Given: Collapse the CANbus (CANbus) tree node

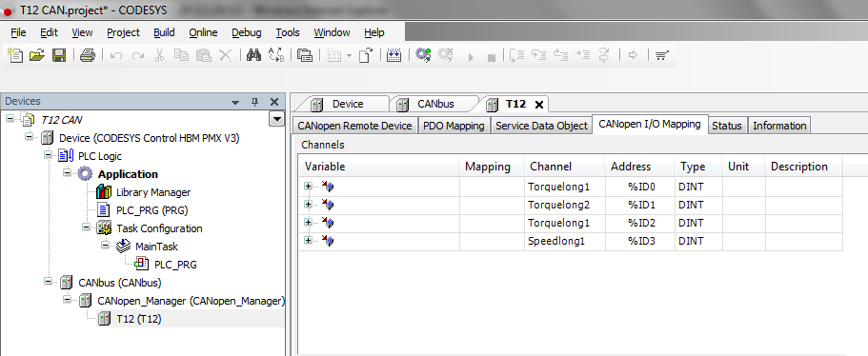Looking at the screenshot, I should coord(49,282).
